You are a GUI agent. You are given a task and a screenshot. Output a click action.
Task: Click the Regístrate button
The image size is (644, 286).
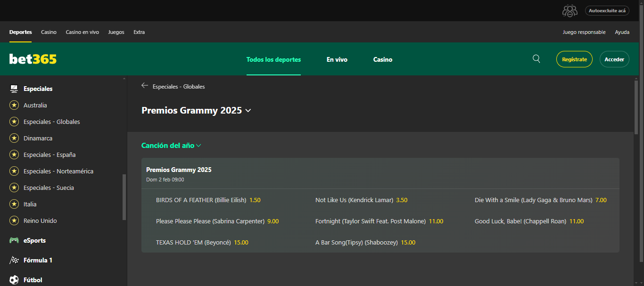[574, 59]
